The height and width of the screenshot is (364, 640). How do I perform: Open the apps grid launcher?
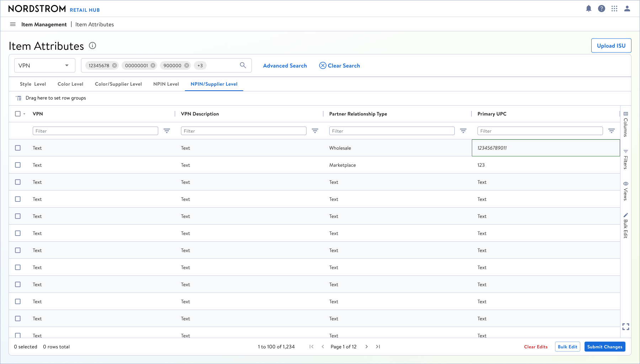(x=614, y=9)
